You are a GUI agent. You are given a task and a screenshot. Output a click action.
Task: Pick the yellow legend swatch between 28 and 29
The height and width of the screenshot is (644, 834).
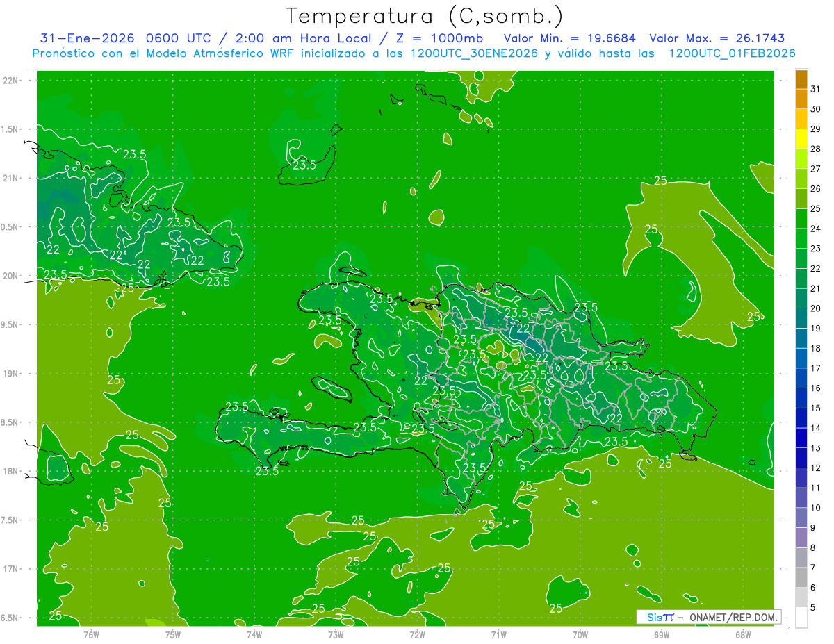(x=801, y=140)
